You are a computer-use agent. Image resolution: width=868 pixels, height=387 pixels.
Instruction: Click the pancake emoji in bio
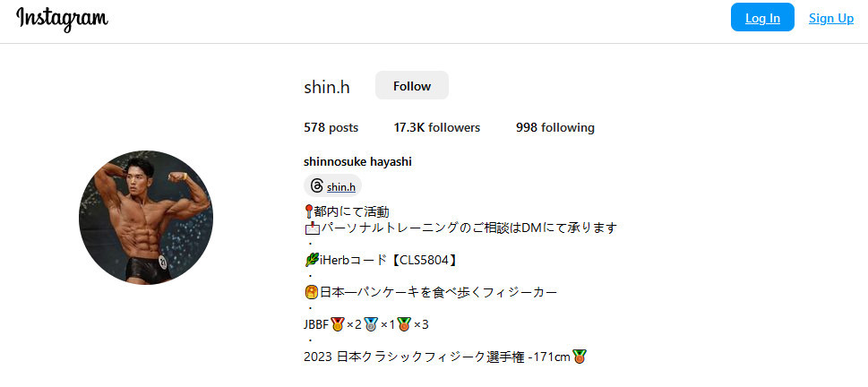[311, 292]
